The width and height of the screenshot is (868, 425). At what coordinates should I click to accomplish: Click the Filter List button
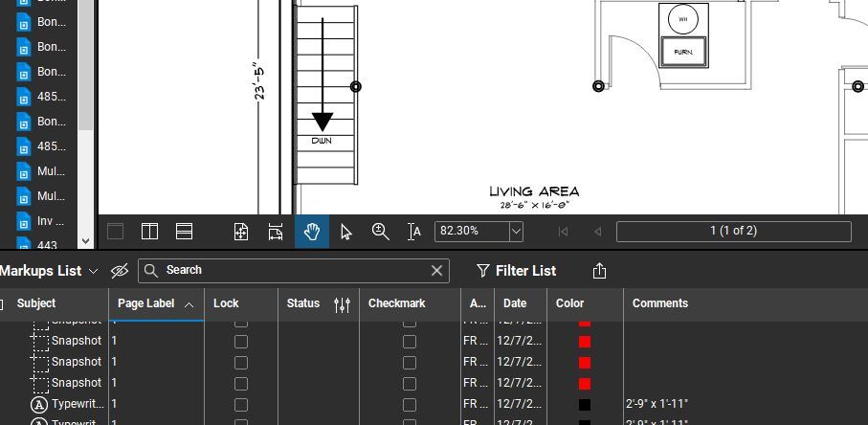[517, 271]
